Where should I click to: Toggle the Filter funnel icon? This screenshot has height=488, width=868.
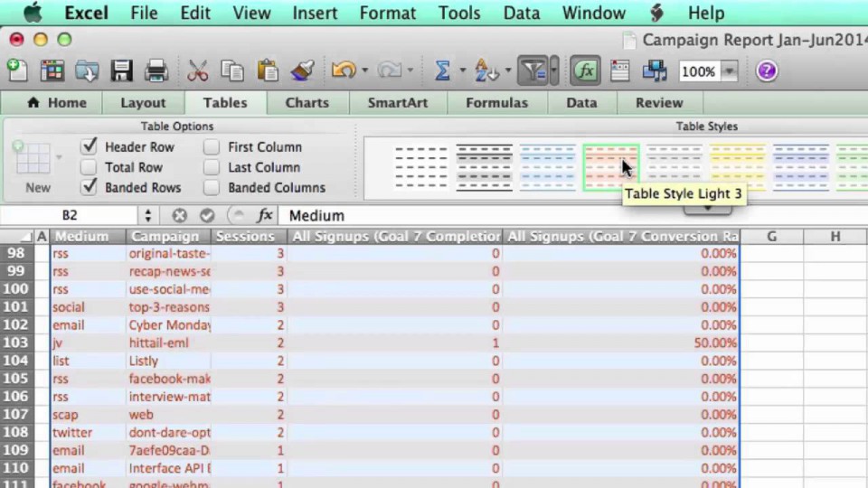(x=533, y=70)
